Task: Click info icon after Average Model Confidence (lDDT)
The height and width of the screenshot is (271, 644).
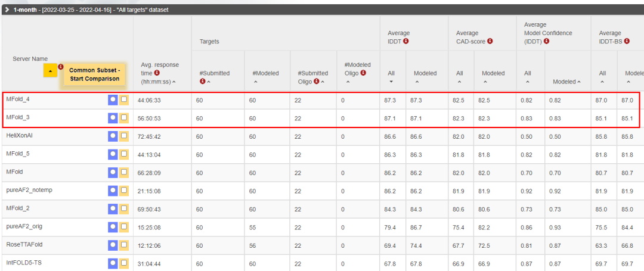Action: 546,42
